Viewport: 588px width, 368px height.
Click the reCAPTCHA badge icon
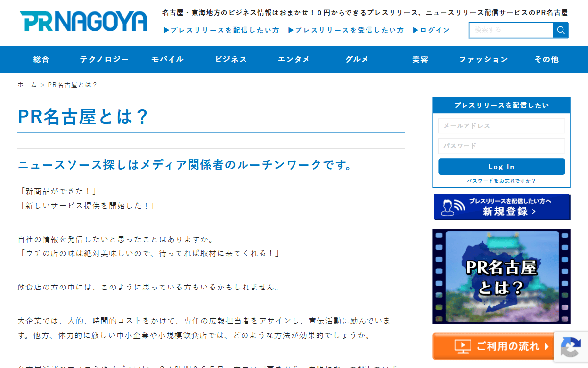pyautogui.click(x=571, y=347)
